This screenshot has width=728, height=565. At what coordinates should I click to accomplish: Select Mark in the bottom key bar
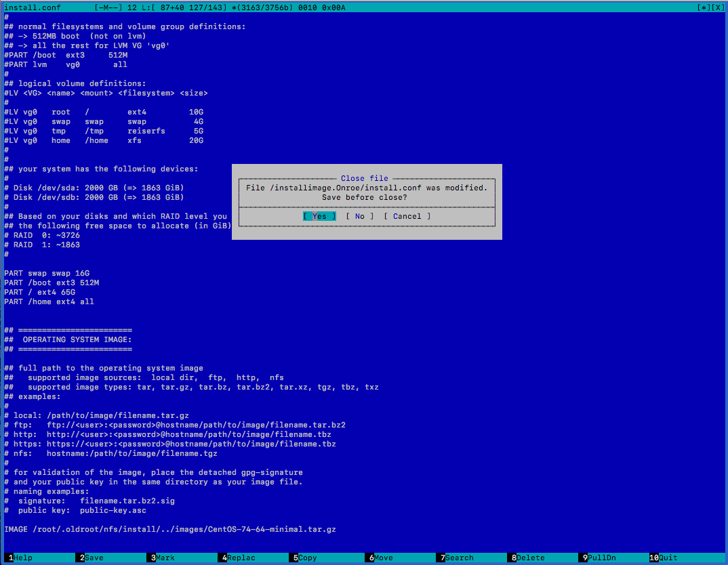[x=165, y=558]
